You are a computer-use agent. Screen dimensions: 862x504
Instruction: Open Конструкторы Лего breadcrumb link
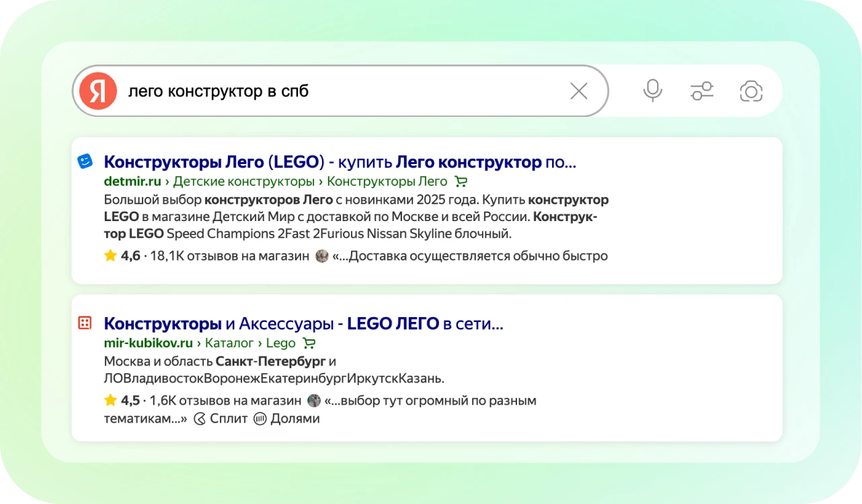coord(387,181)
